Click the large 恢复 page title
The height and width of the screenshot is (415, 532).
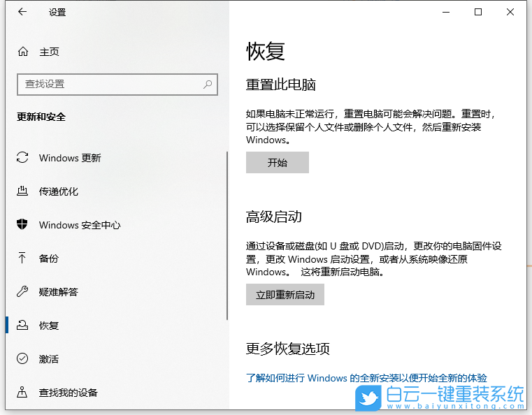pyautogui.click(x=266, y=51)
